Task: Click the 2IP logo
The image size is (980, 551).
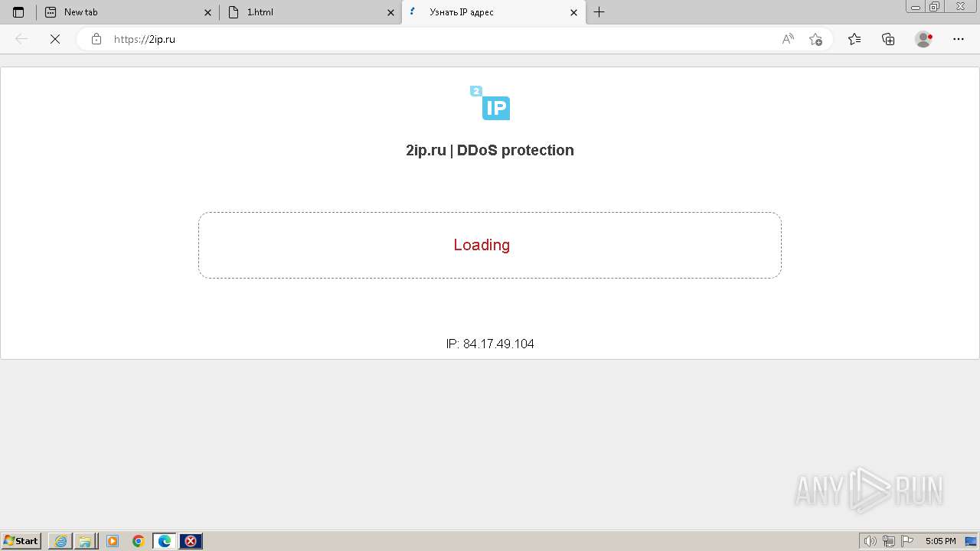Action: point(490,103)
